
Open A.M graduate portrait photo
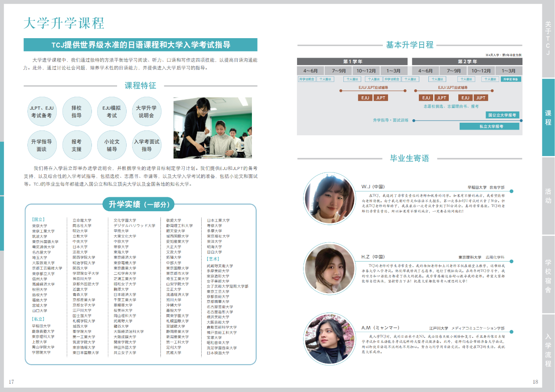(330, 339)
